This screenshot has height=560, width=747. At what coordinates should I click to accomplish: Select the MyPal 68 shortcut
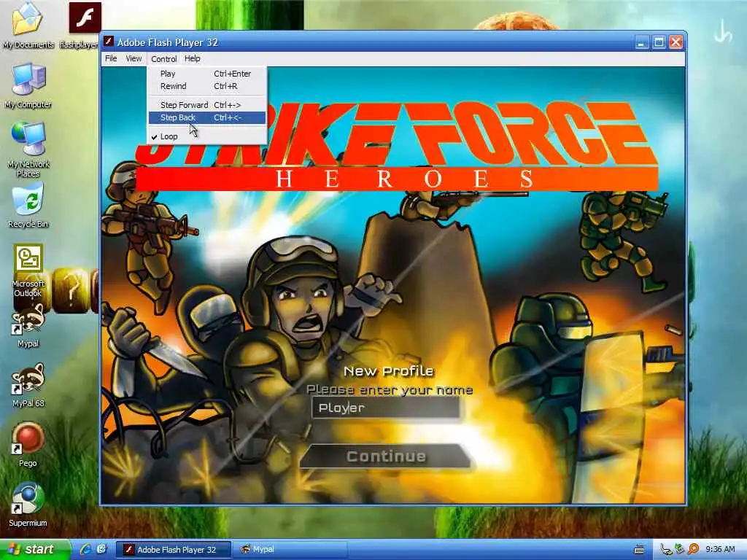click(x=28, y=386)
